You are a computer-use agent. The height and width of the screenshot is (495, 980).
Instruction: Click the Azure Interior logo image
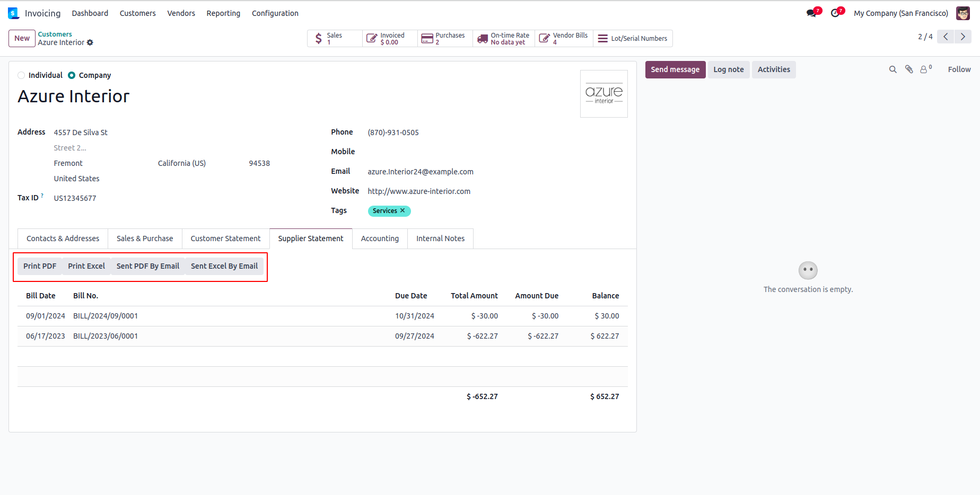pyautogui.click(x=604, y=94)
